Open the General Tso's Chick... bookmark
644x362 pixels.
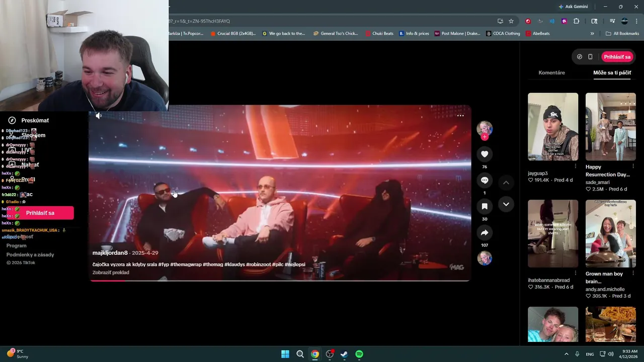(336, 34)
